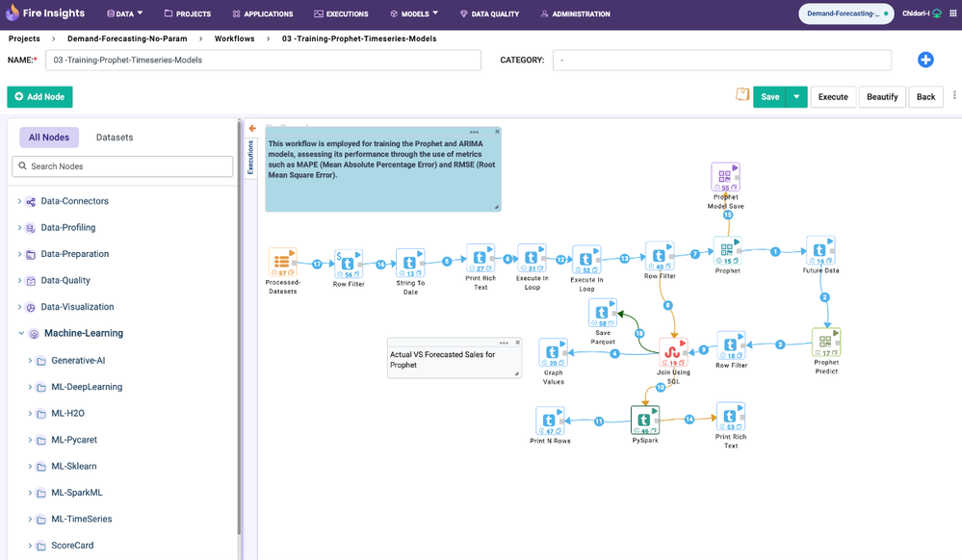This screenshot has width=962, height=560.
Task: Select the Prophet Model Save node
Action: 725,177
